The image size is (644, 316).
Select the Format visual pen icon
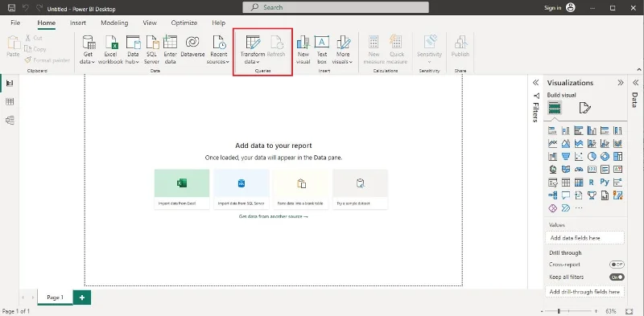click(584, 108)
